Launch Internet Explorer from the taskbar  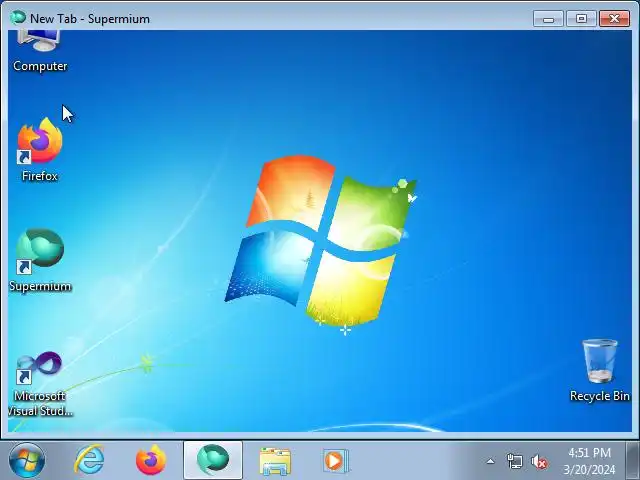coord(89,460)
